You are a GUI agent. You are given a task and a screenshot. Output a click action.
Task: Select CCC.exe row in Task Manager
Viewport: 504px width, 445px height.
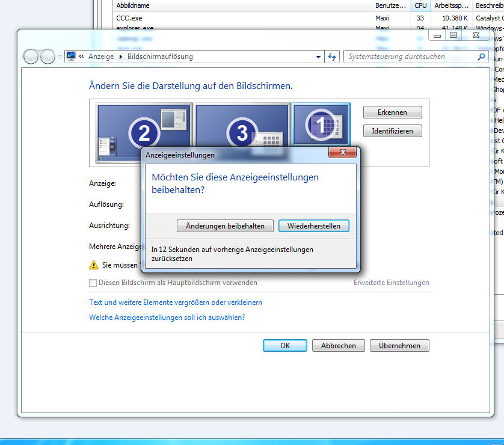click(309, 18)
